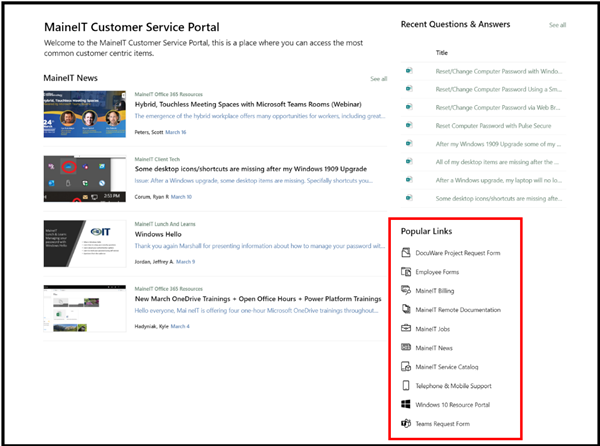Open the DocuWare Project Request Form link

(x=458, y=253)
